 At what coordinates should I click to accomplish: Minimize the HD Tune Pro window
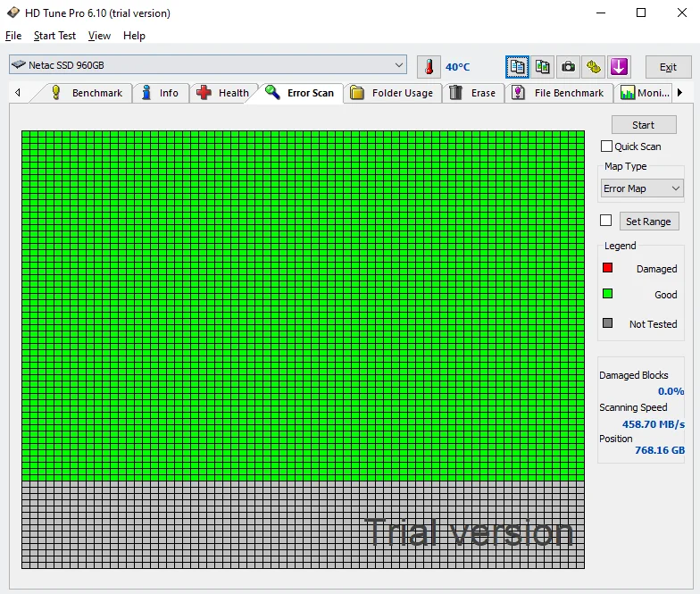[x=601, y=13]
